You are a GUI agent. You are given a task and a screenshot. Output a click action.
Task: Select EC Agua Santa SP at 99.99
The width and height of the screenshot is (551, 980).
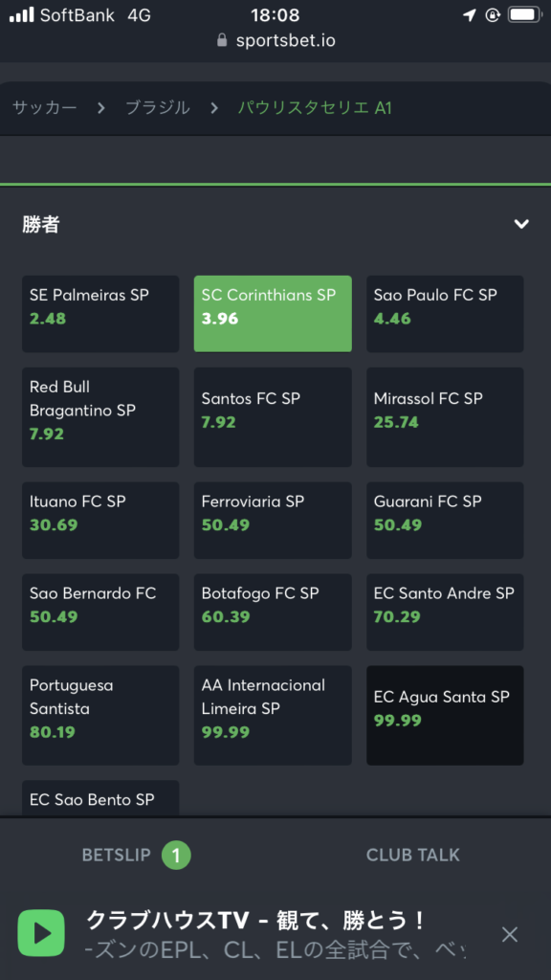(445, 715)
